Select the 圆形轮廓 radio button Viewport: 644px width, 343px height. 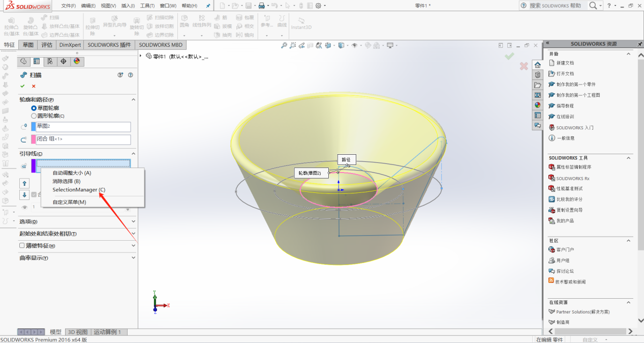pyautogui.click(x=34, y=116)
